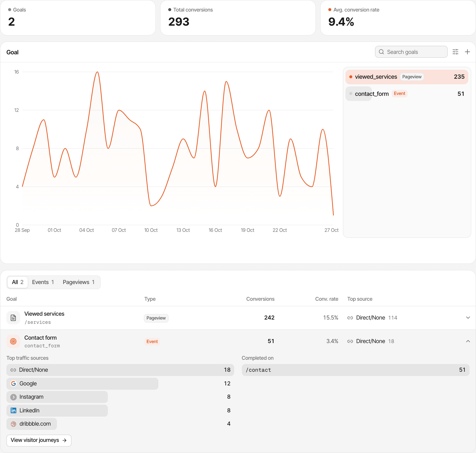476x453 pixels.
Task: Toggle contact_form series in chart legend
Action: click(407, 94)
